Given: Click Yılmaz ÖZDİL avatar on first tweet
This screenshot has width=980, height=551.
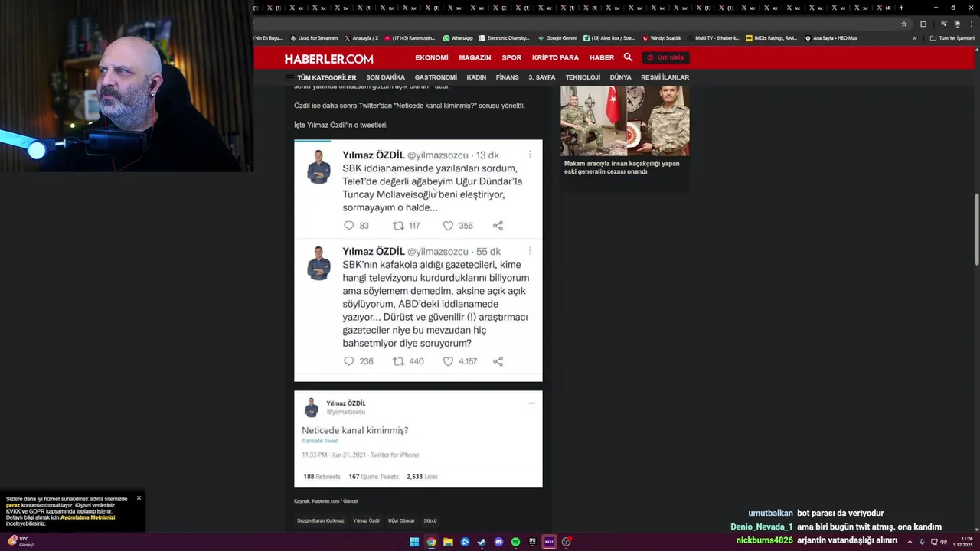Looking at the screenshot, I should 319,167.
